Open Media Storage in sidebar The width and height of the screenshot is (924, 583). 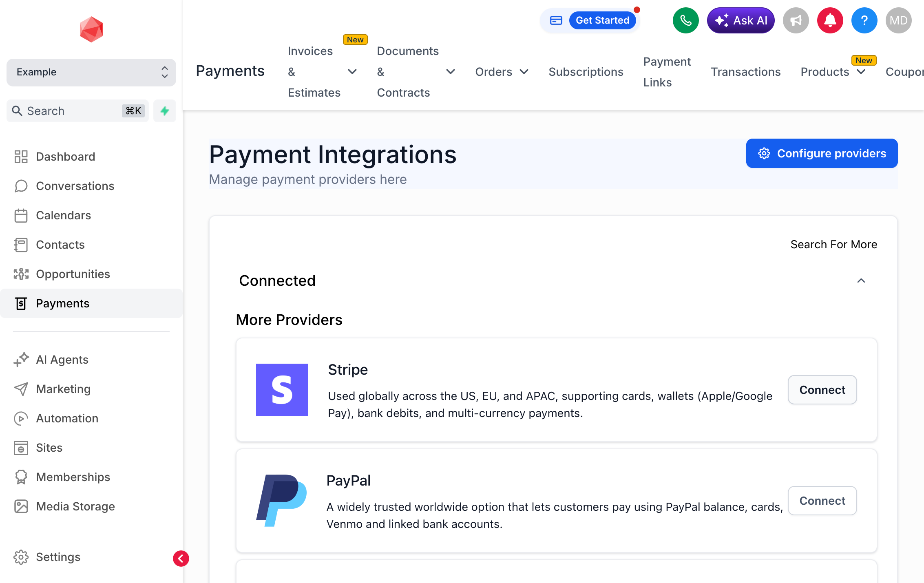(91, 506)
